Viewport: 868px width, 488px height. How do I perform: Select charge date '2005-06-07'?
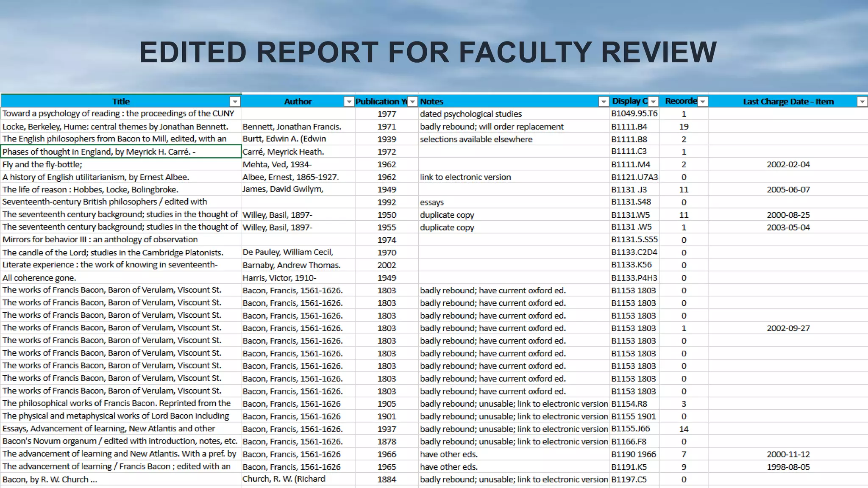pyautogui.click(x=788, y=189)
